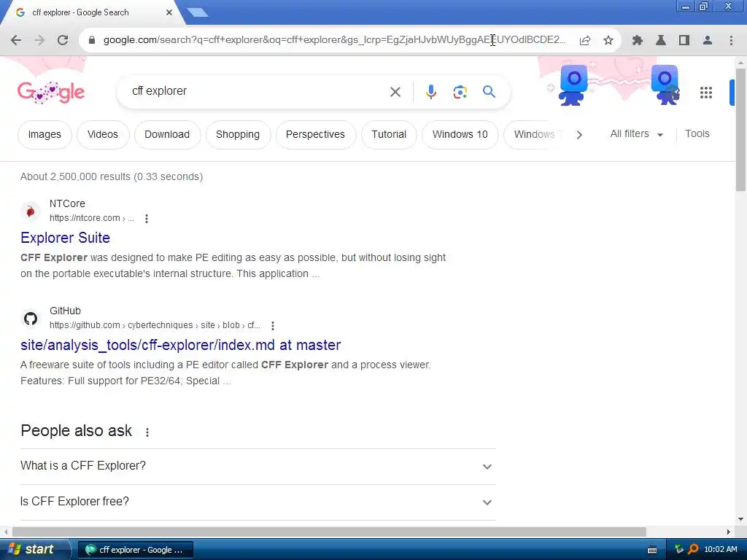This screenshot has height=560, width=747.
Task: Expand What is a CFF Explorer question
Action: (x=258, y=466)
